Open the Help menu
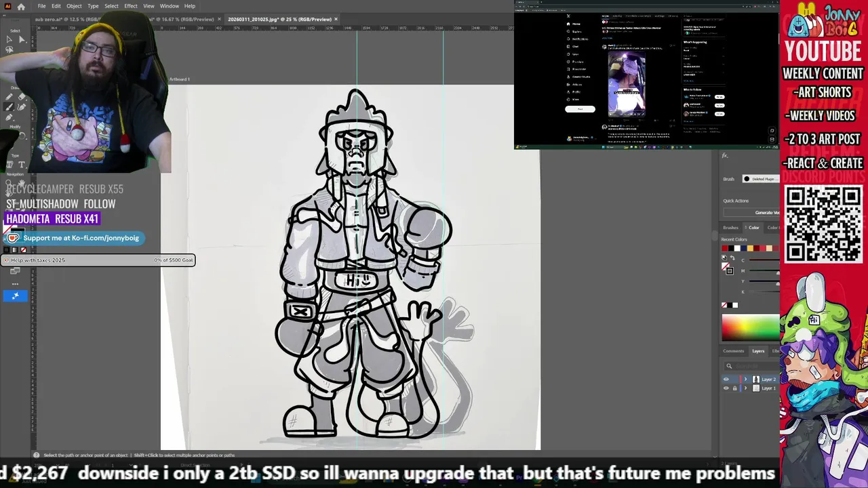Image resolution: width=868 pixels, height=488 pixels. (x=190, y=6)
